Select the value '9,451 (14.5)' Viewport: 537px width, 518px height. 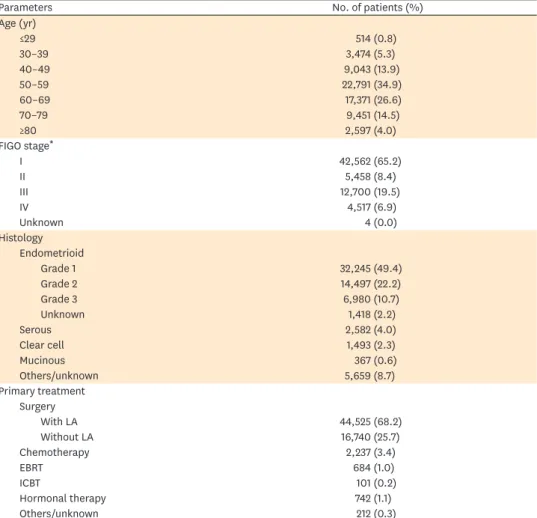(x=373, y=115)
